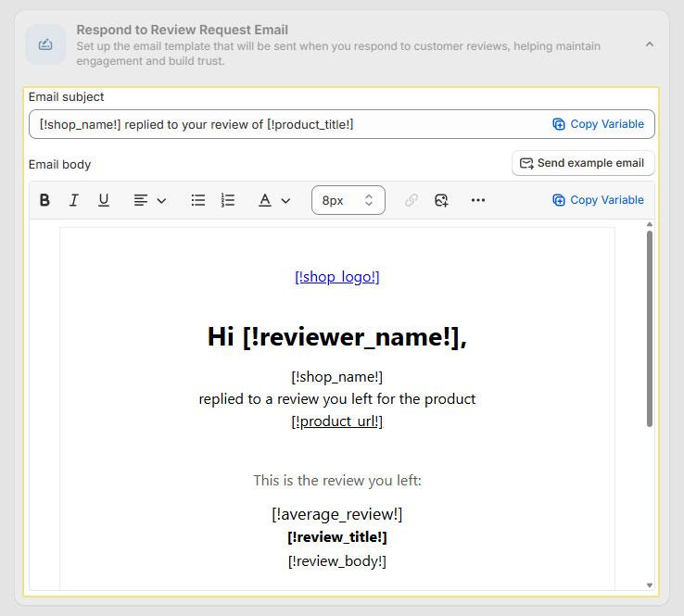Open more options ellipsis in toolbar
Screen dimensions: 684x616
click(478, 200)
